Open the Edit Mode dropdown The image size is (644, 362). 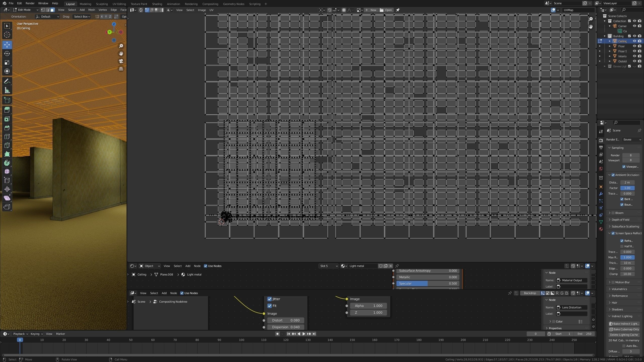(26, 10)
